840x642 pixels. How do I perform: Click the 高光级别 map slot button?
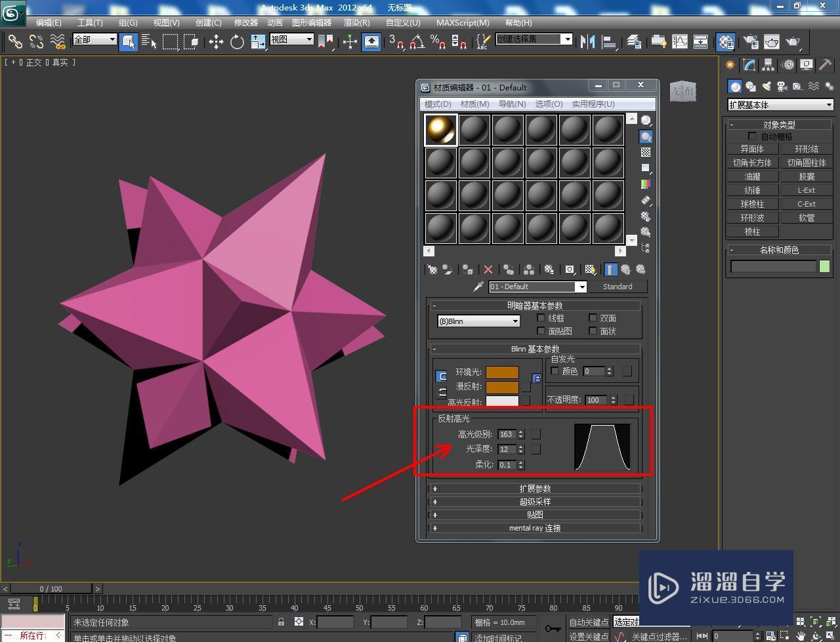point(535,434)
